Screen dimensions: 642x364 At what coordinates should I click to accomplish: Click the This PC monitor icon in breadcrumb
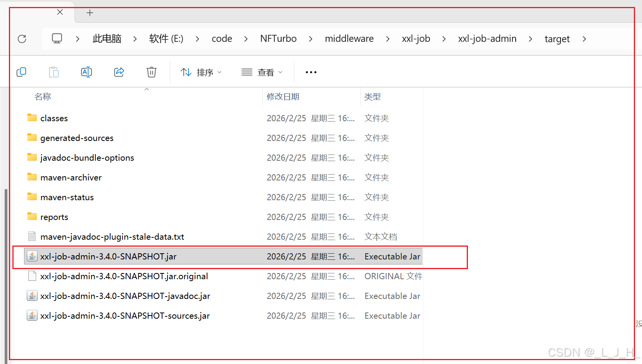pos(57,38)
